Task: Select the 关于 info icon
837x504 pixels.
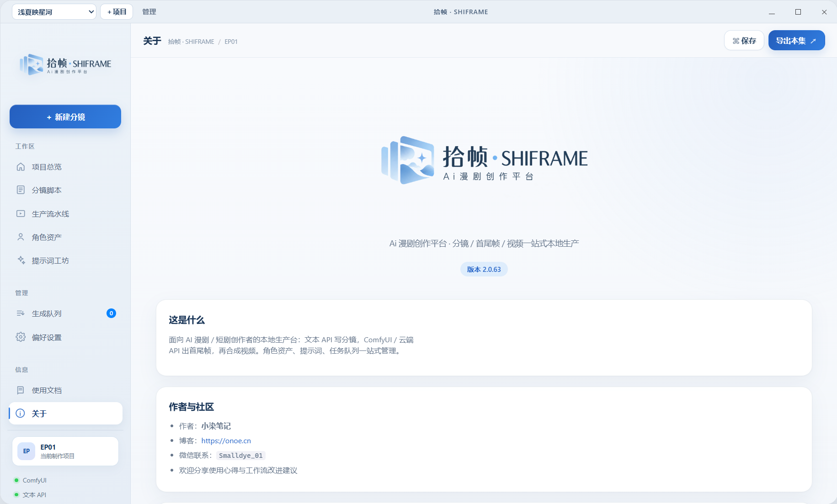Action: pyautogui.click(x=21, y=414)
